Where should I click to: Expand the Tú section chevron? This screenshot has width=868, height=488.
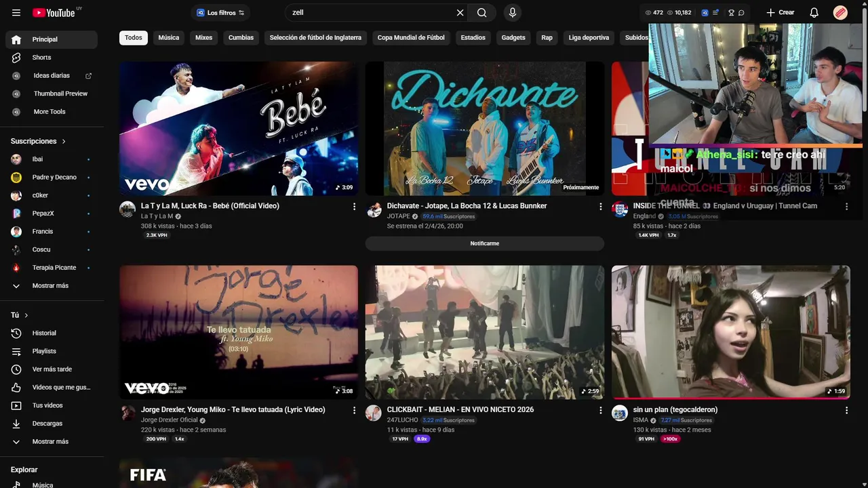coord(26,316)
